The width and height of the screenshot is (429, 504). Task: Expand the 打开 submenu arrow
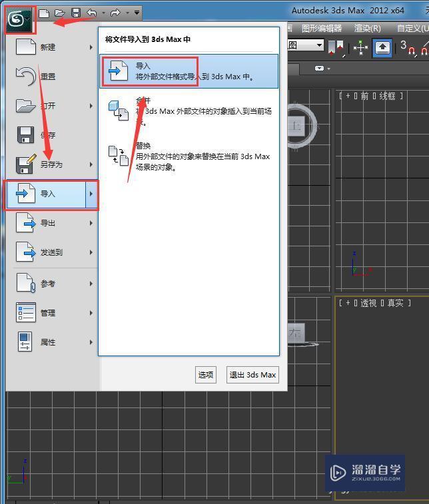pos(91,106)
